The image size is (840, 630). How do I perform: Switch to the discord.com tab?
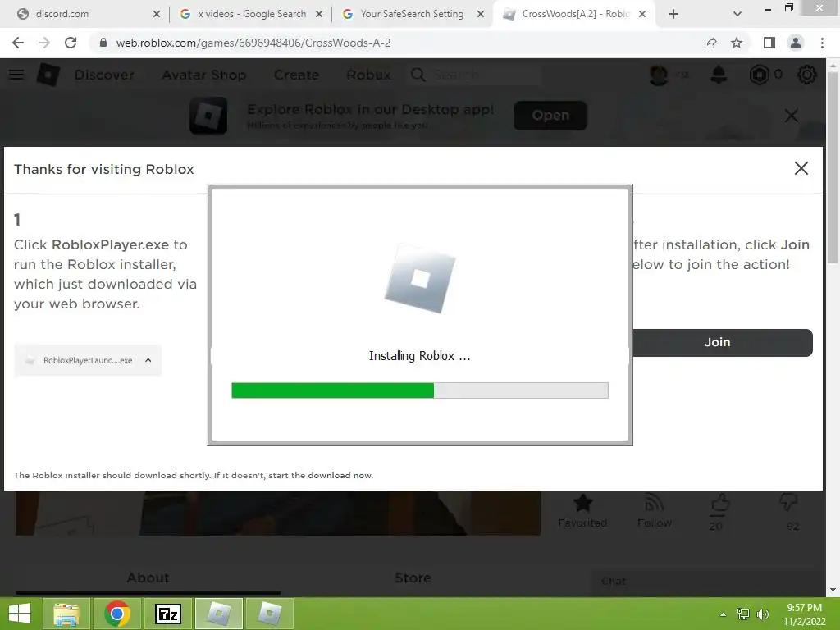(89, 14)
